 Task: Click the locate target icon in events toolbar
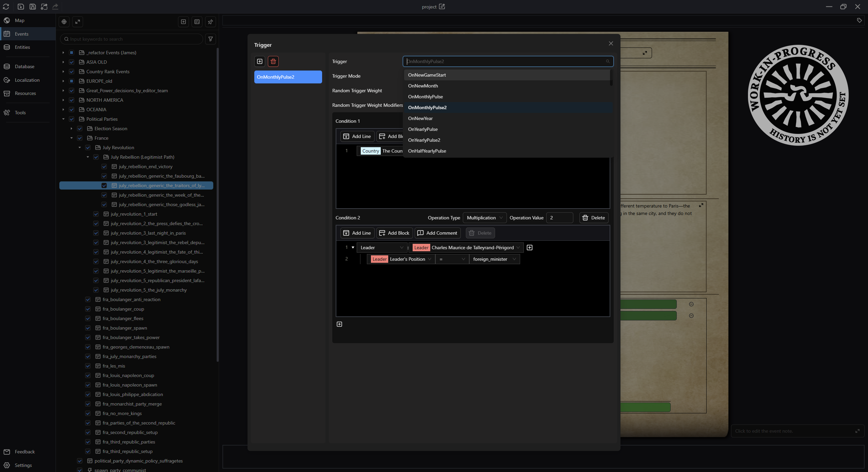click(64, 22)
